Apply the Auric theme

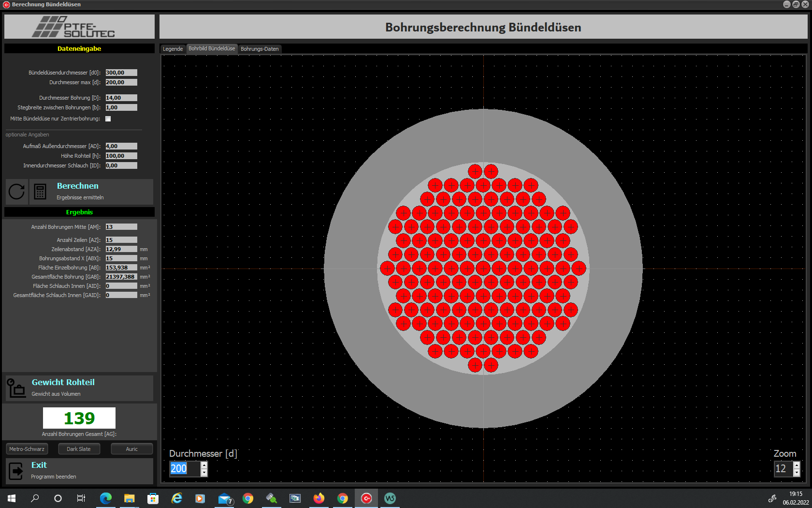click(x=131, y=449)
